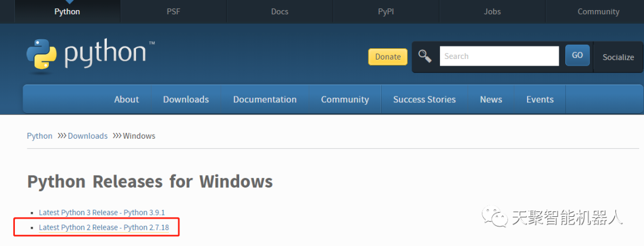This screenshot has height=246, width=644.
Task: Open the Success Stories menu
Action: tap(425, 99)
